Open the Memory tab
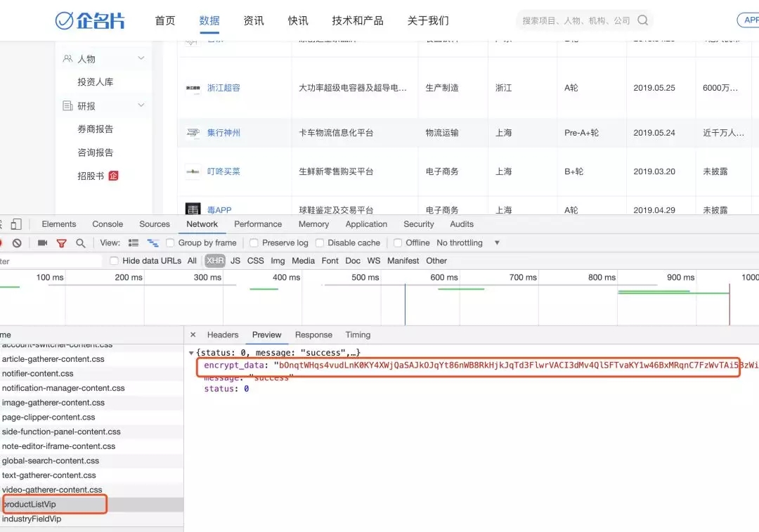The image size is (759, 532). coord(313,224)
